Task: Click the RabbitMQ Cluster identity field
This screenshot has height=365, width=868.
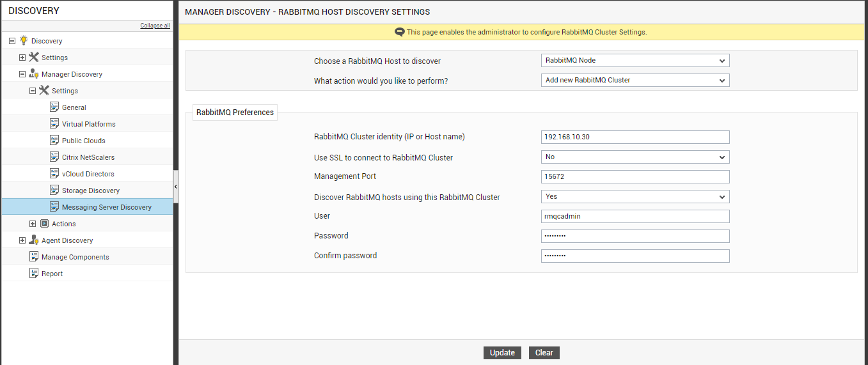Action: 635,137
